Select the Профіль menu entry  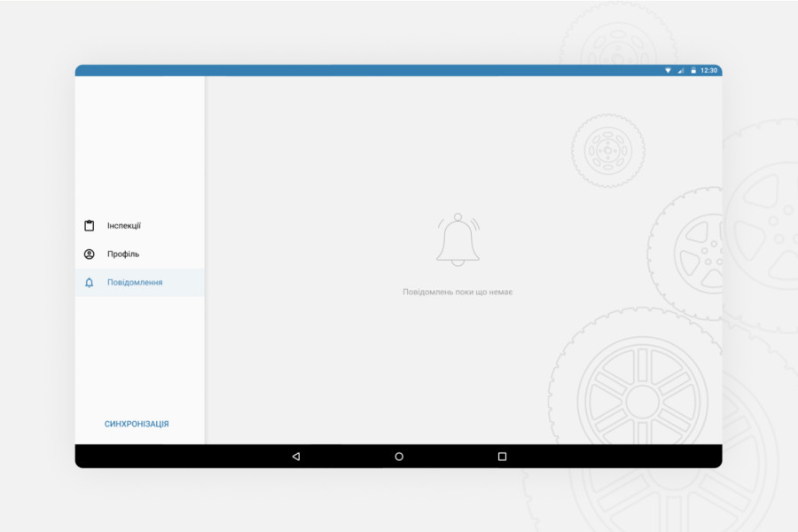tap(123, 254)
